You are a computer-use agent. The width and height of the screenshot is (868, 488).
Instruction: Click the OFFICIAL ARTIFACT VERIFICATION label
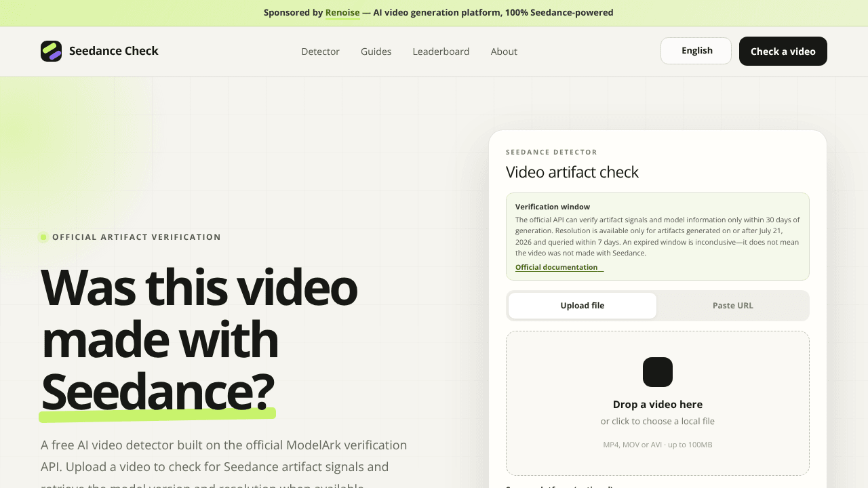(x=136, y=237)
